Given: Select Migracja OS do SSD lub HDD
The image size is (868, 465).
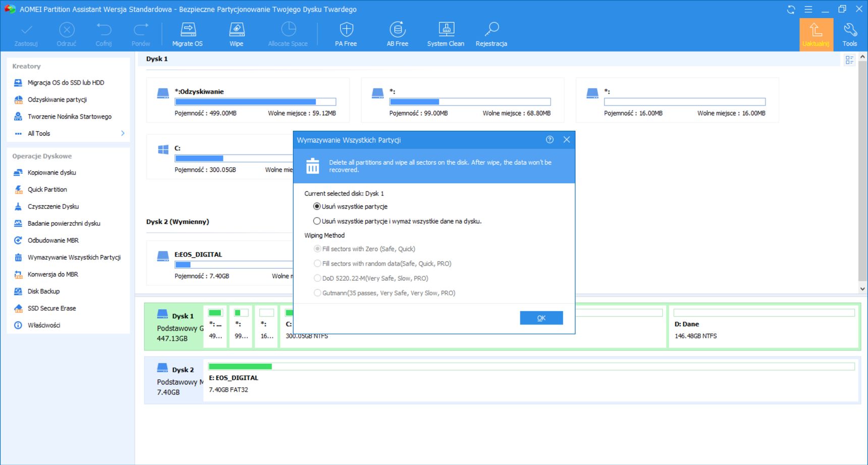Looking at the screenshot, I should (x=66, y=83).
